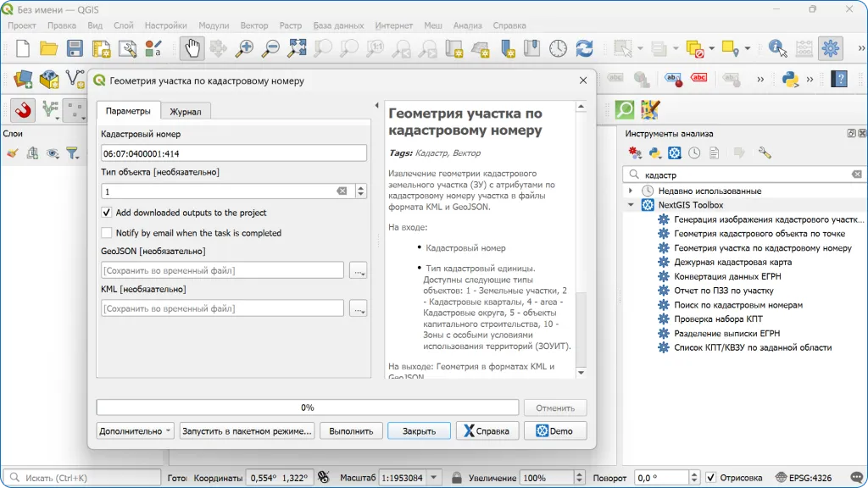Viewport: 868px width, 488px height.
Task: Open the Проект menu
Action: [22, 25]
